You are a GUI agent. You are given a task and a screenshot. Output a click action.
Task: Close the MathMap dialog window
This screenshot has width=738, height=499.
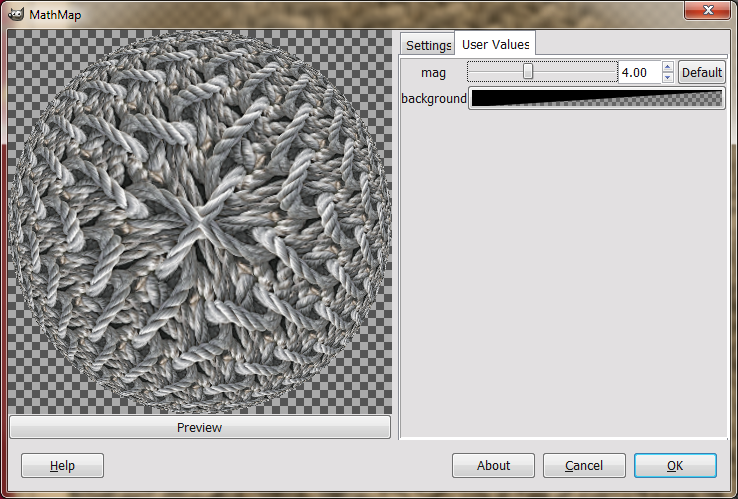tap(707, 10)
